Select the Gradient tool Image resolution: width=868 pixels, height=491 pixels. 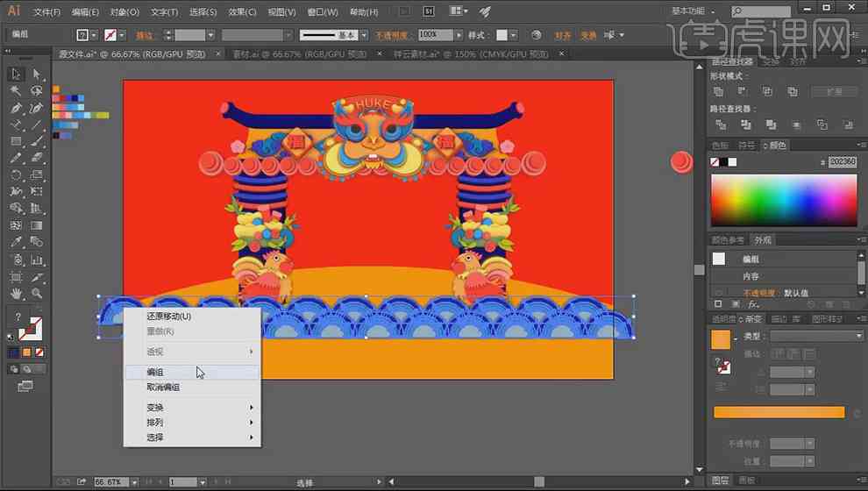click(x=37, y=225)
